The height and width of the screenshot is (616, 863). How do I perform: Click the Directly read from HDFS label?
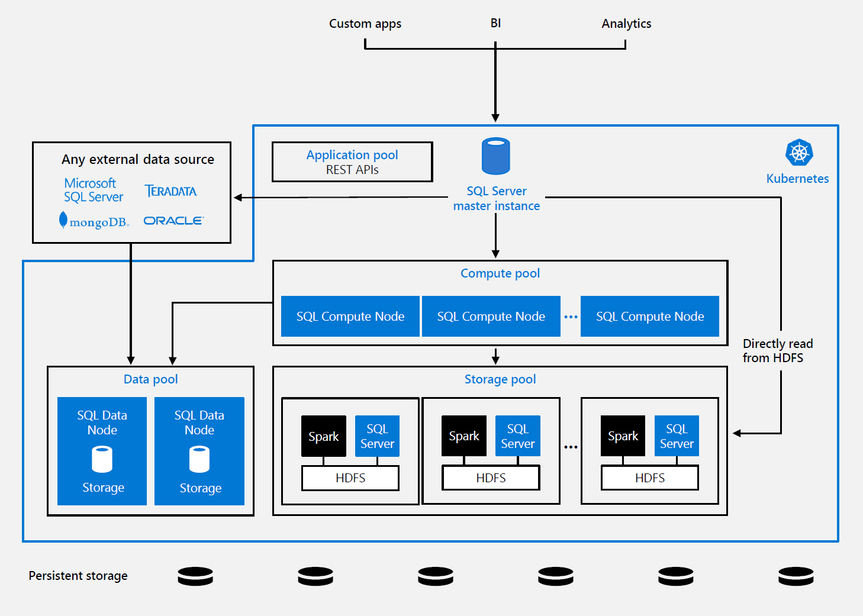tap(777, 350)
